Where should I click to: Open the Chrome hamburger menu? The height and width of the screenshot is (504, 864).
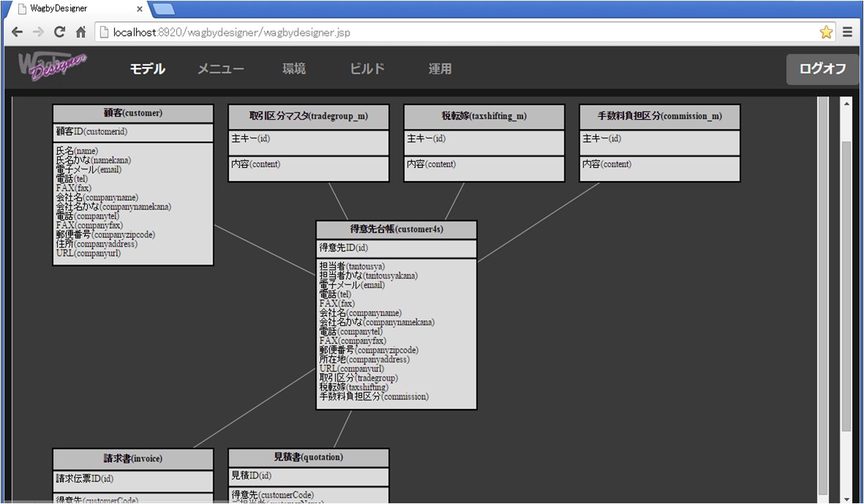pos(847,32)
